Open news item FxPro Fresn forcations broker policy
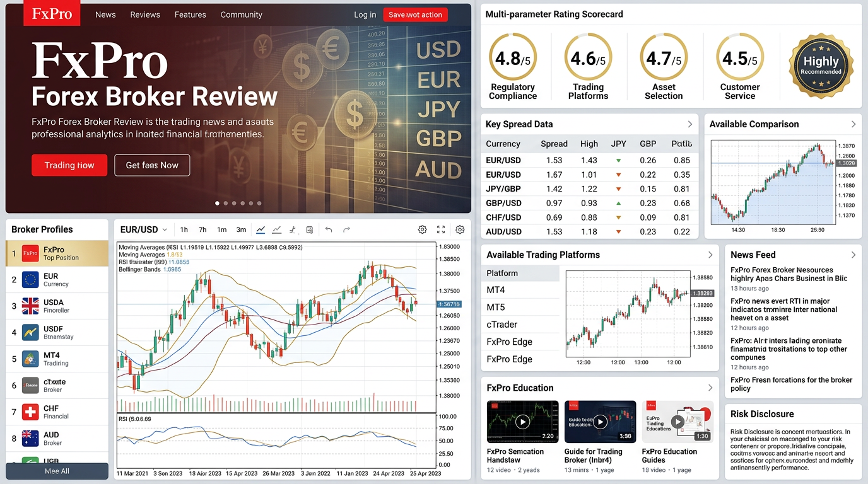868x484 pixels. pyautogui.click(x=791, y=384)
